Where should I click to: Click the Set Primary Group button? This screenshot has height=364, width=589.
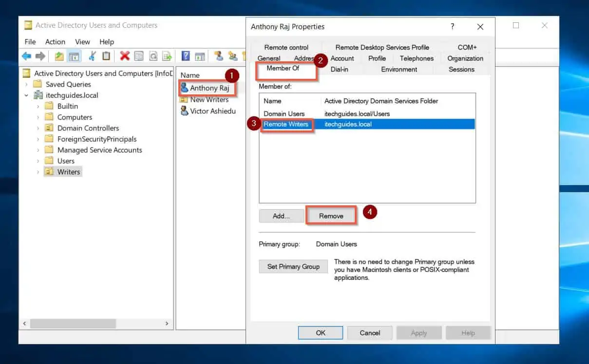coord(293,267)
